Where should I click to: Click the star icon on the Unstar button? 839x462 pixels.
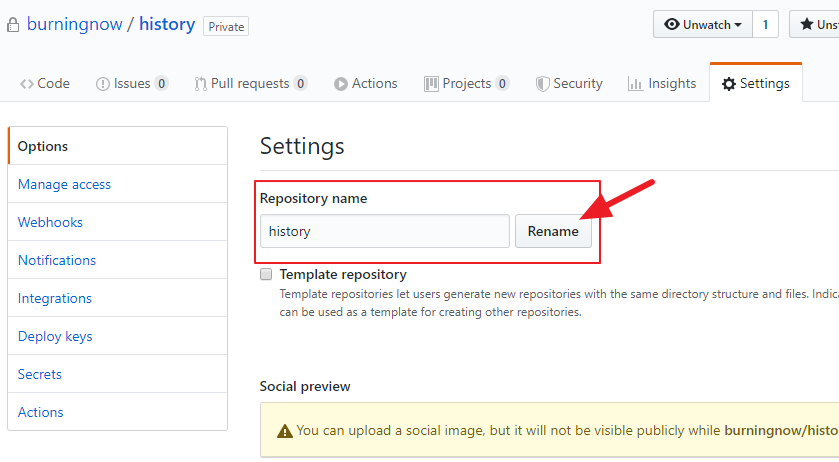806,24
